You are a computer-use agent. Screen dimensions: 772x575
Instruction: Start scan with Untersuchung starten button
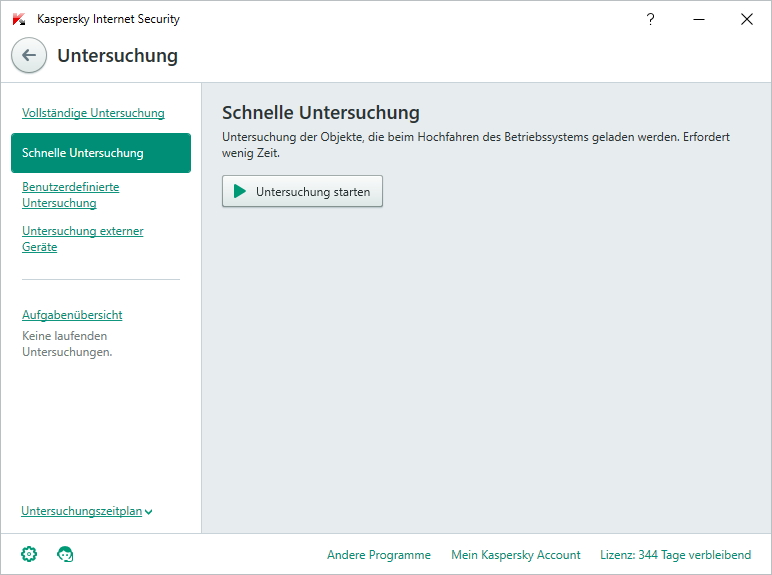[302, 191]
